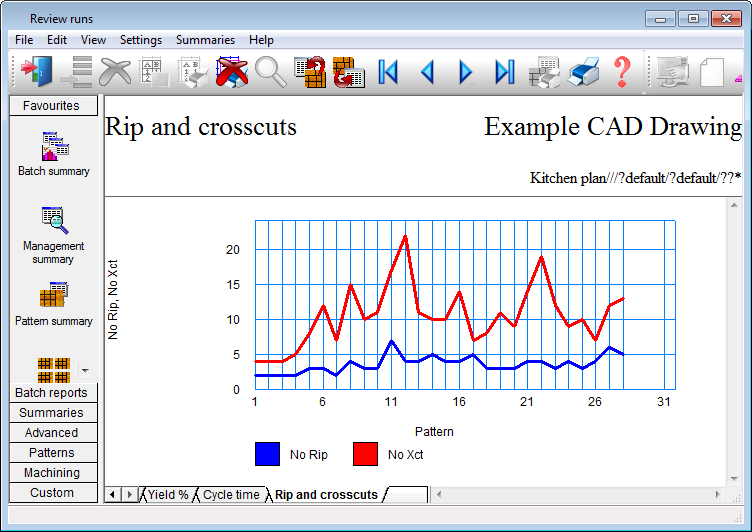Click the red No Xct legend swatch
Viewport: 752px width, 532px height.
point(365,454)
